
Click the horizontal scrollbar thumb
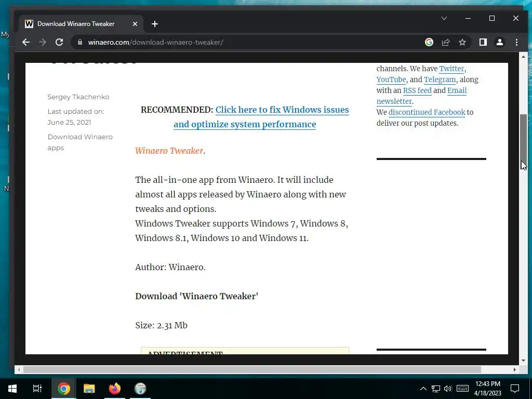pos(252,369)
